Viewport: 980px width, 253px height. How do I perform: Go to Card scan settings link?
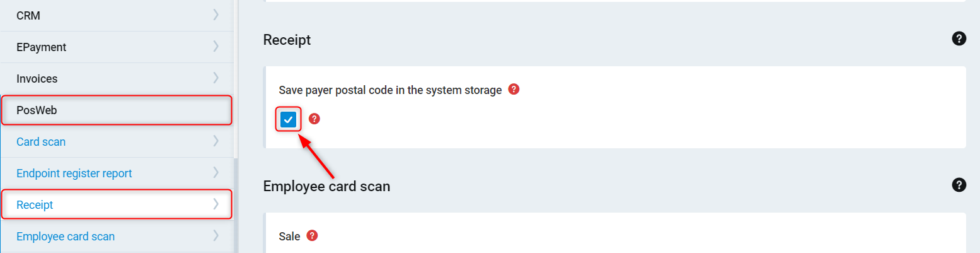(x=41, y=142)
